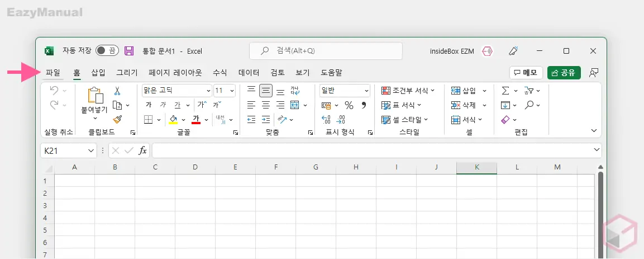Increase font size with 가^ icon
Image resolution: width=644 pixels, height=259 pixels.
[202, 105]
